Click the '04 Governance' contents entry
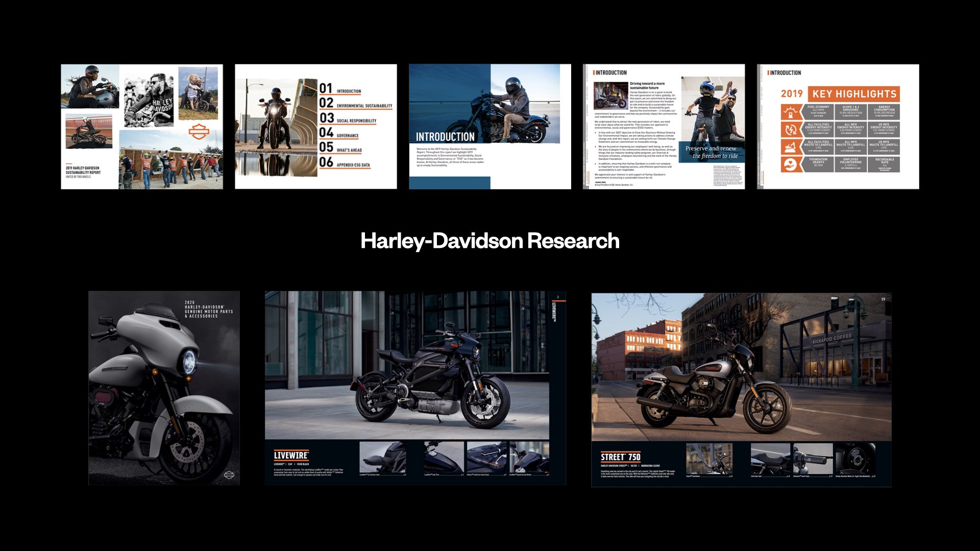980x551 pixels. click(339, 133)
